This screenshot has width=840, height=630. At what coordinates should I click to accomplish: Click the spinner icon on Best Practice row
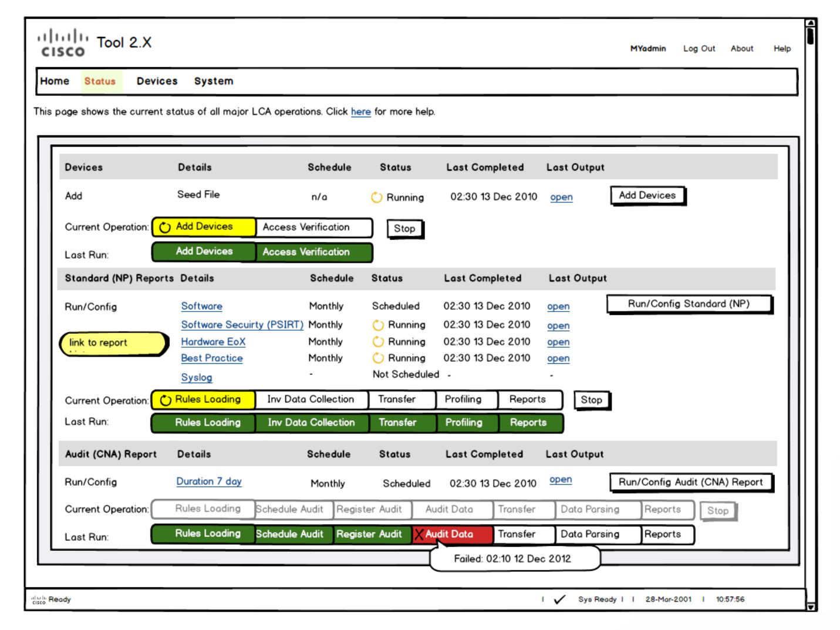378,358
